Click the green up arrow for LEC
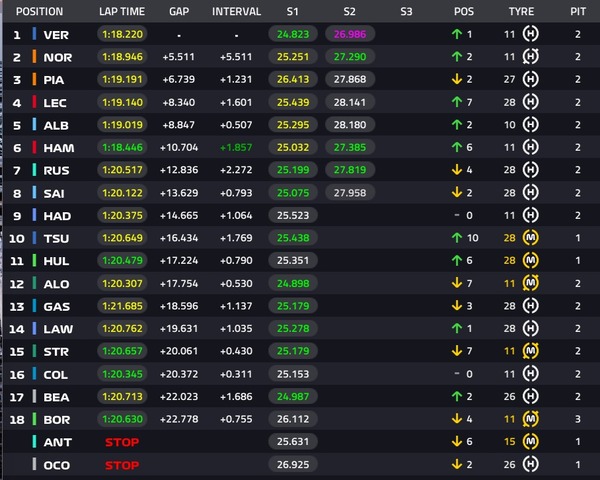Screen dimensions: 600x480 (457, 102)
